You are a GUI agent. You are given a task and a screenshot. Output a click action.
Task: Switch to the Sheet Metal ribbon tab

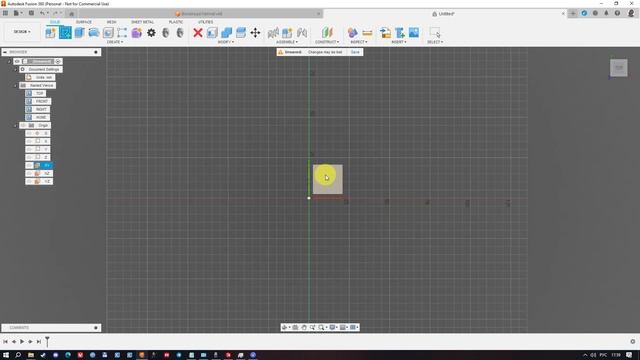(x=142, y=22)
